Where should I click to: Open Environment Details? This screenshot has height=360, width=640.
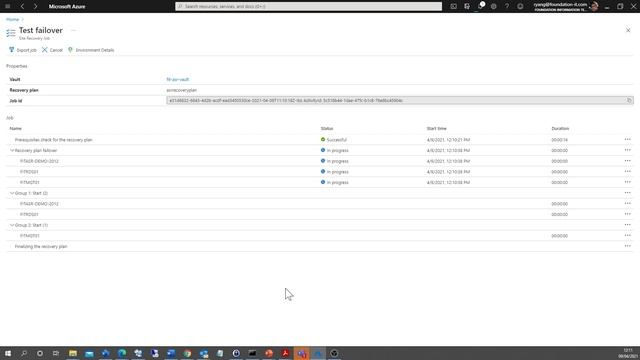pos(91,50)
